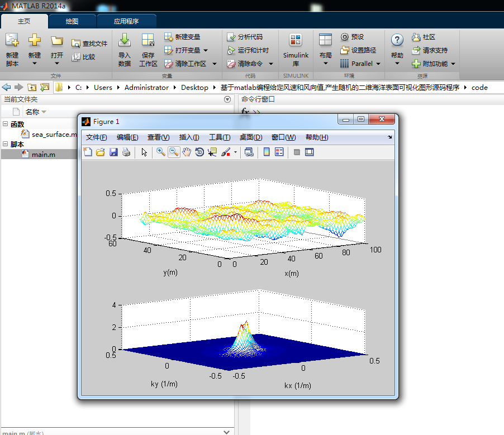Image resolution: width=504 pixels, height=435 pixels.
Task: Enable the Rotate 3D tool
Action: (x=199, y=152)
